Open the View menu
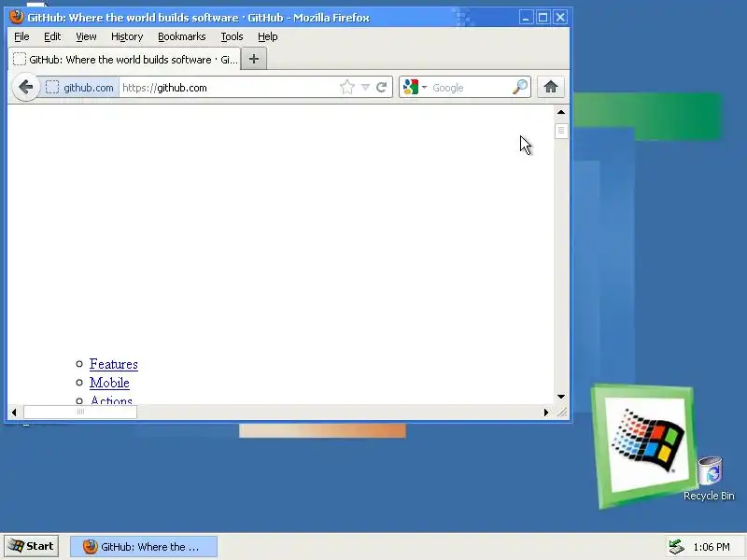 pos(86,36)
